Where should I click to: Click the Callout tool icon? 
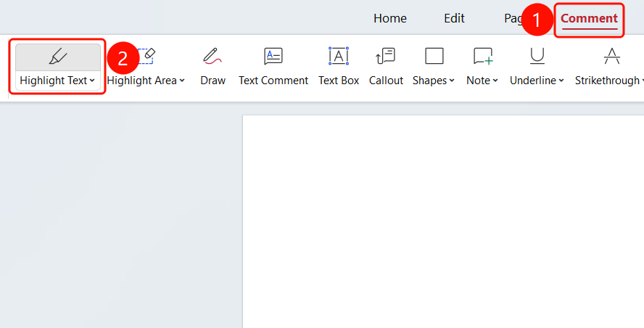pos(386,57)
